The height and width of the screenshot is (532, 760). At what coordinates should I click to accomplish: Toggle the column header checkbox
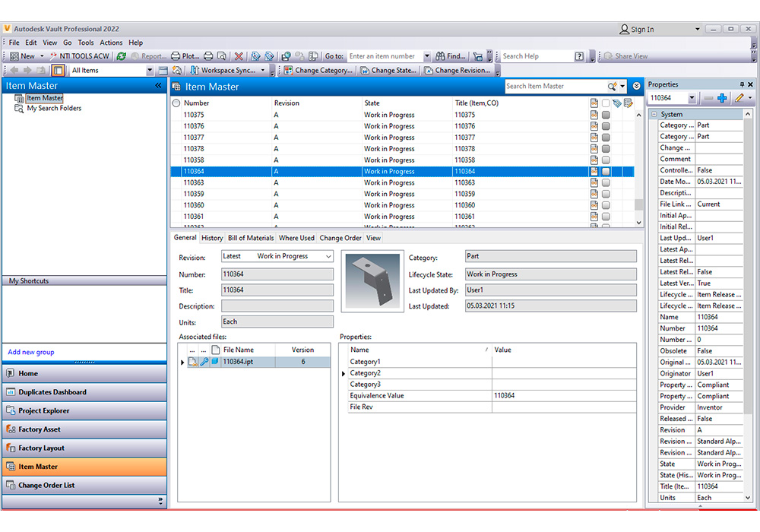(x=606, y=103)
